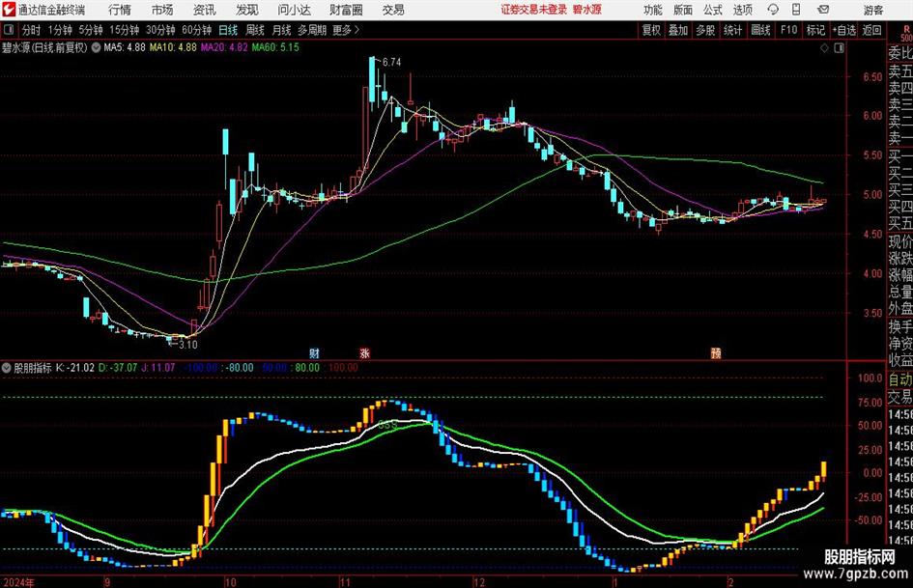Click the 涨 marker on the chart
The width and height of the screenshot is (913, 588).
pos(365,352)
